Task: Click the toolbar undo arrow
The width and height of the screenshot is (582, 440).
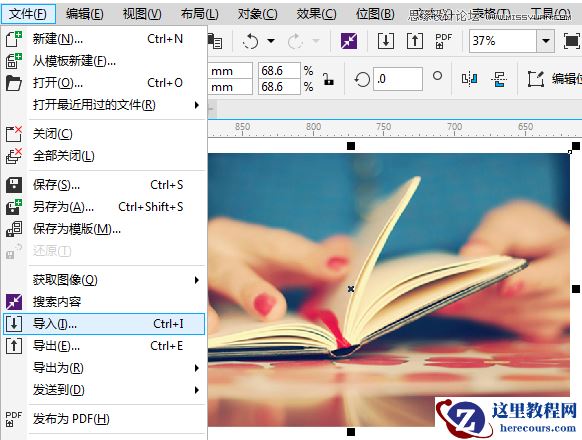Action: (251, 41)
